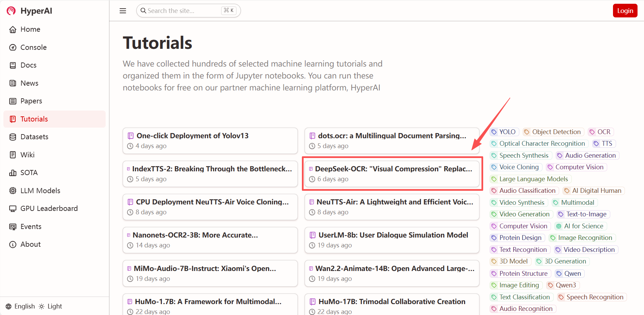Click the Datasets database icon

[x=13, y=137]
